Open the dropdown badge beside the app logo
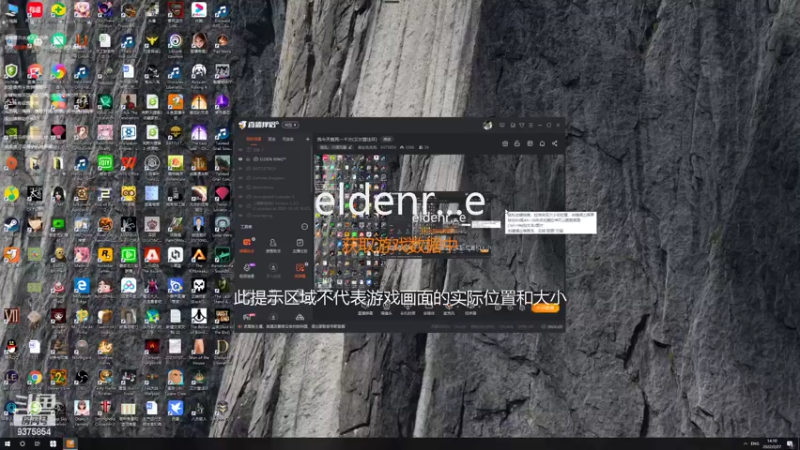This screenshot has width=800, height=450. click(291, 125)
